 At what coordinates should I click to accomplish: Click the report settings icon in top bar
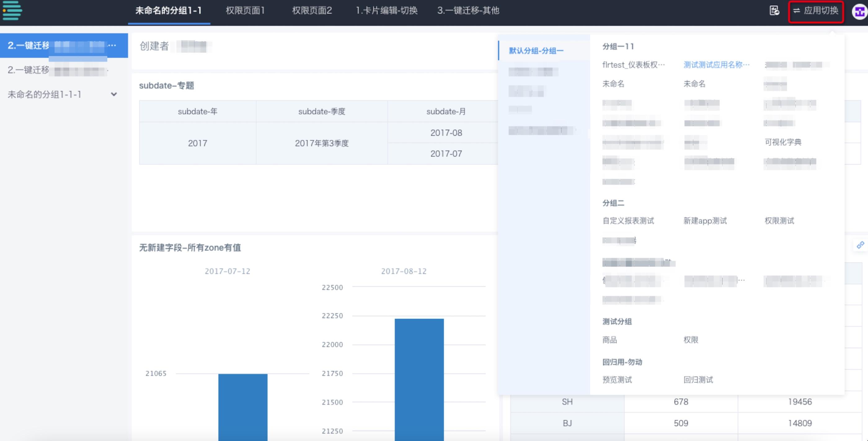click(774, 11)
